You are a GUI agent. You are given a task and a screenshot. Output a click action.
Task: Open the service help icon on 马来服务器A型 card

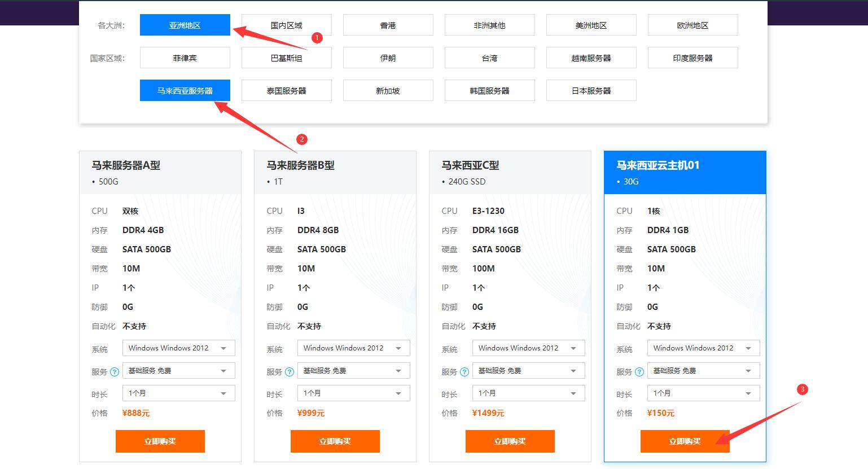tap(115, 372)
